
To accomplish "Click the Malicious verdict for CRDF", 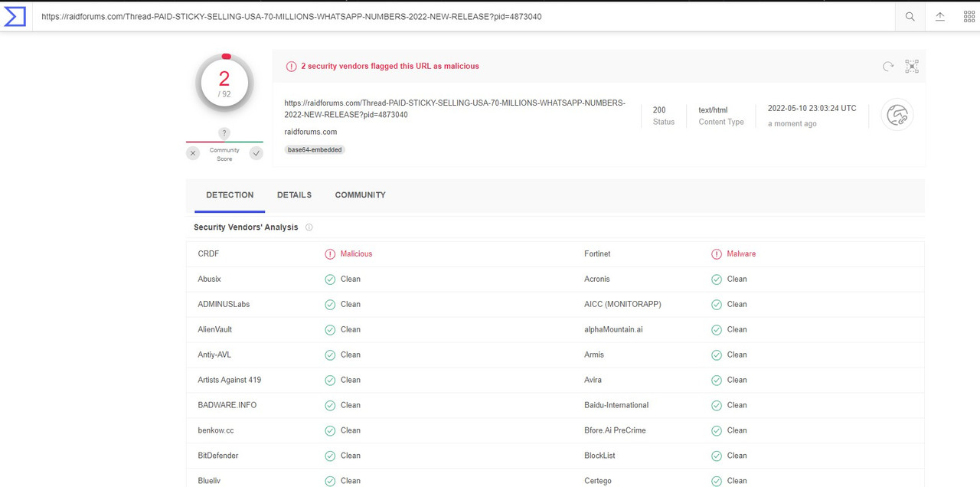I will pos(356,254).
